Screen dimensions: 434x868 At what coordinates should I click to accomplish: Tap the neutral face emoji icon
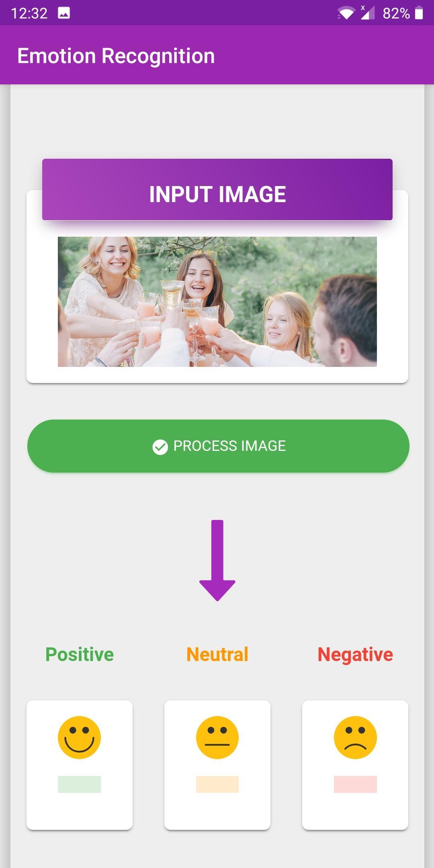(217, 737)
